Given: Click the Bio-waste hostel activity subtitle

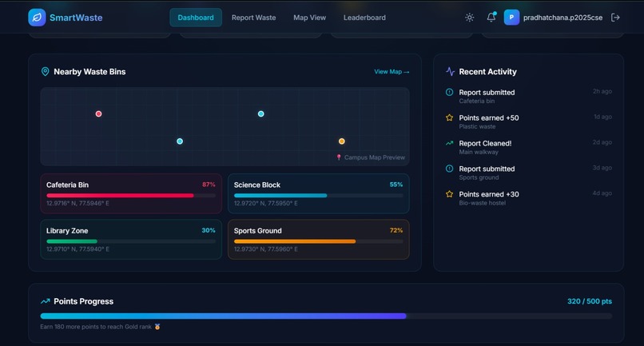Looking at the screenshot, I should [482, 203].
